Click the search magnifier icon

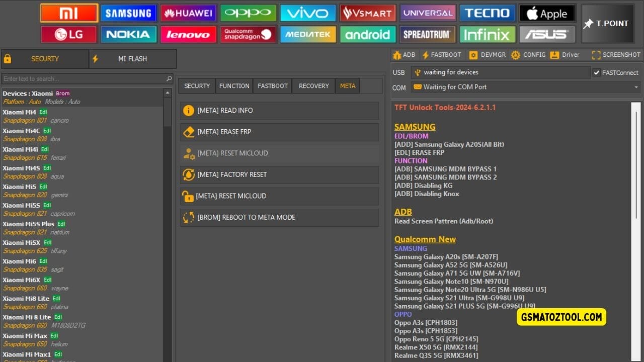point(169,78)
